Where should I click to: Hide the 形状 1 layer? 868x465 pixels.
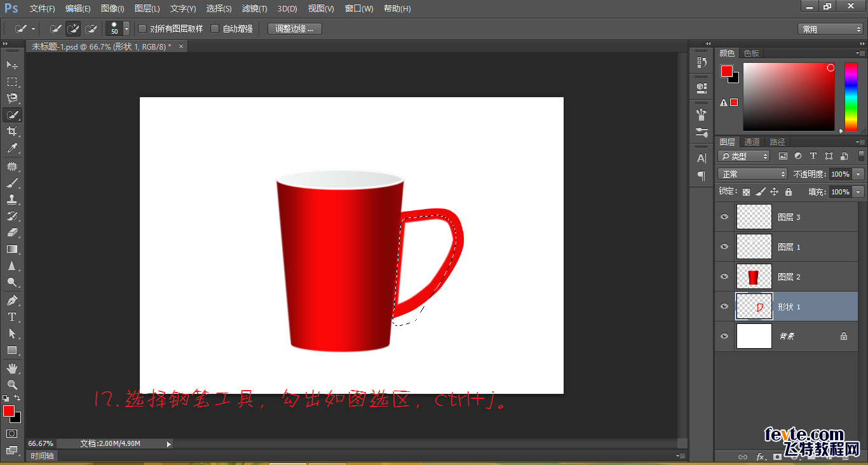click(x=724, y=306)
